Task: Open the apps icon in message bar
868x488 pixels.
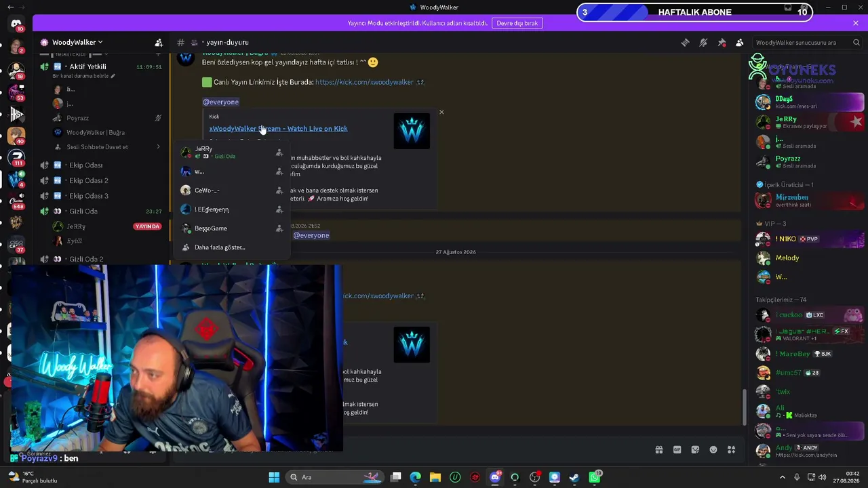Action: tap(732, 449)
